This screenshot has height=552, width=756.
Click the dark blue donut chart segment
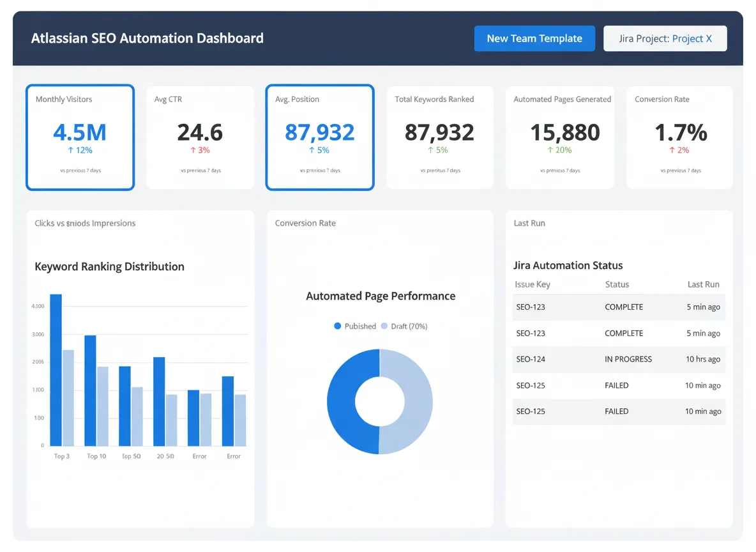(x=342, y=401)
